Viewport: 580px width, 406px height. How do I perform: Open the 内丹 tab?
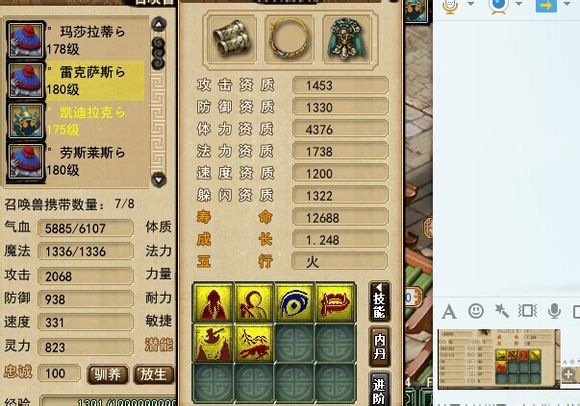click(380, 347)
